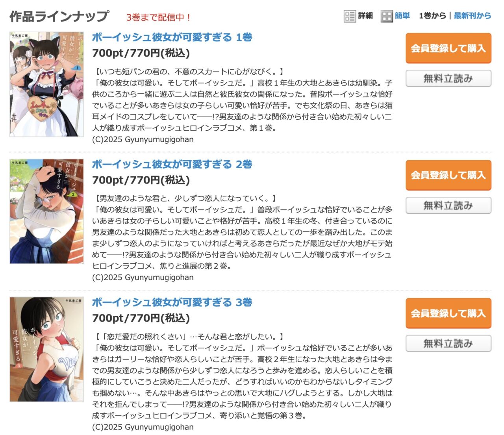Click 会員登録して購入 for volume 2
504x435 pixels.
coord(448,175)
